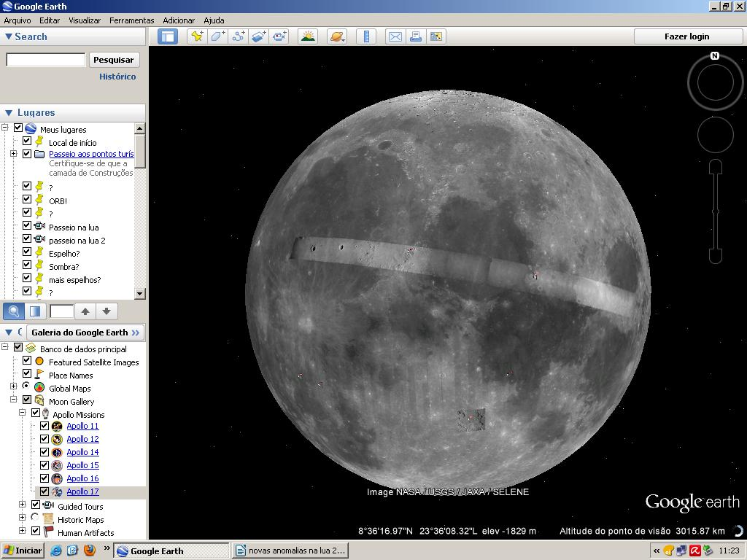Image resolution: width=747 pixels, height=560 pixels.
Task: Click the transparency panel button beside magnifier
Action: pyautogui.click(x=35, y=311)
